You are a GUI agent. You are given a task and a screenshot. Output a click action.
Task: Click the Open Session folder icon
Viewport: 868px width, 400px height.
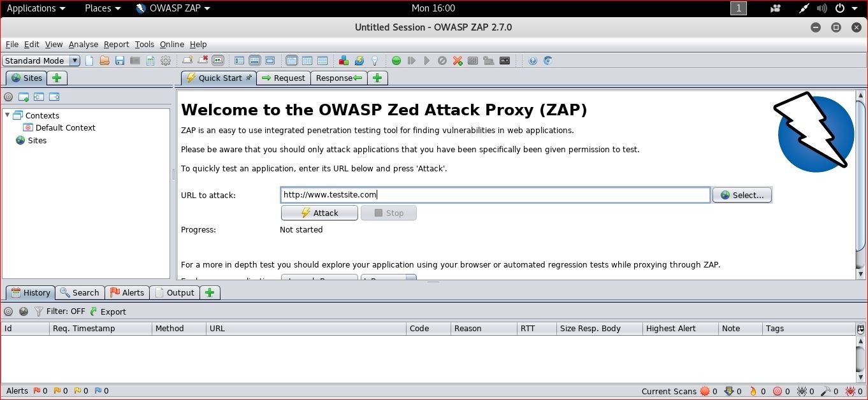[x=105, y=61]
